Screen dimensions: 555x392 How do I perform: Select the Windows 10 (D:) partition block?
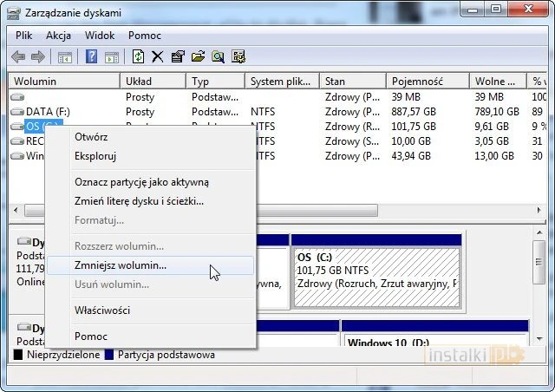(x=435, y=333)
